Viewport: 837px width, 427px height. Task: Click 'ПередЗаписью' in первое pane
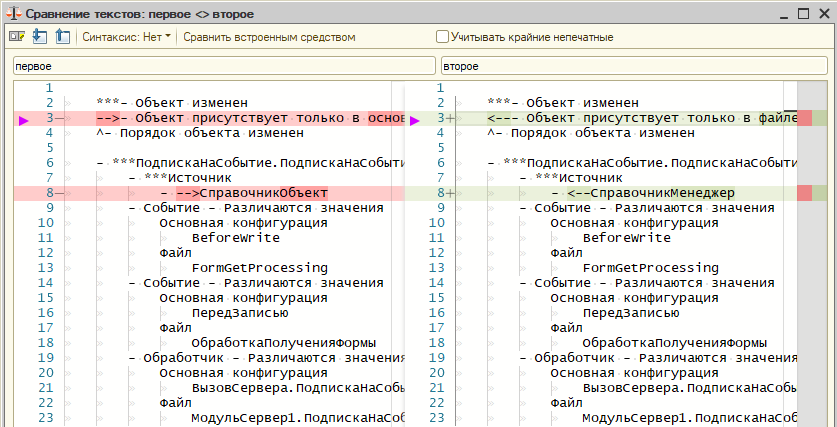pyautogui.click(x=240, y=312)
